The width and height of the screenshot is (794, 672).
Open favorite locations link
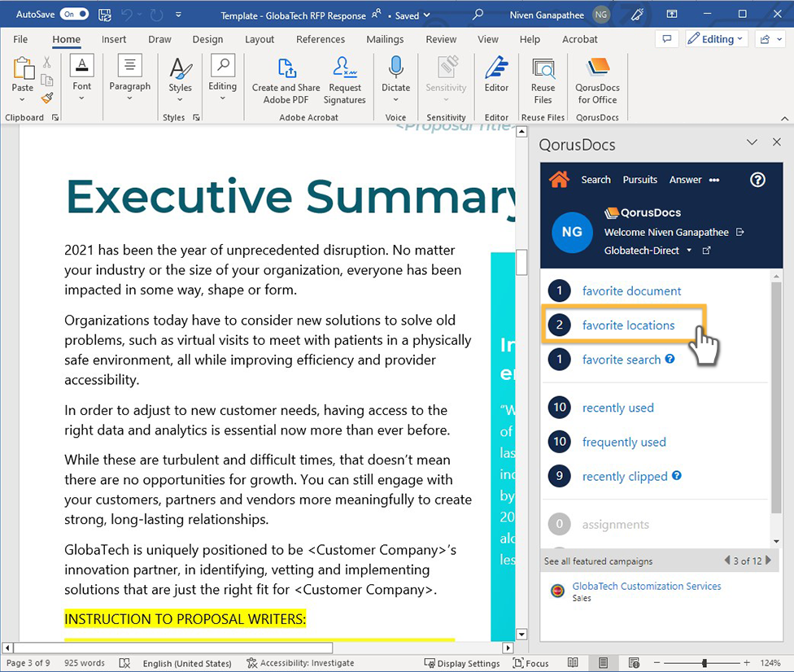coord(628,325)
